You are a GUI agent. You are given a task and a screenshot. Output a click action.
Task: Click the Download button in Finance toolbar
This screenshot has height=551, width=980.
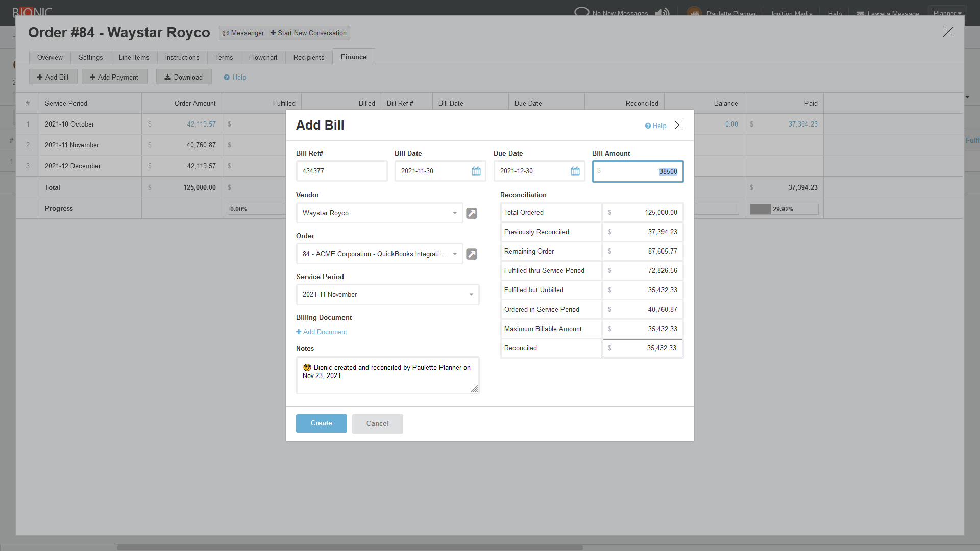(x=183, y=77)
